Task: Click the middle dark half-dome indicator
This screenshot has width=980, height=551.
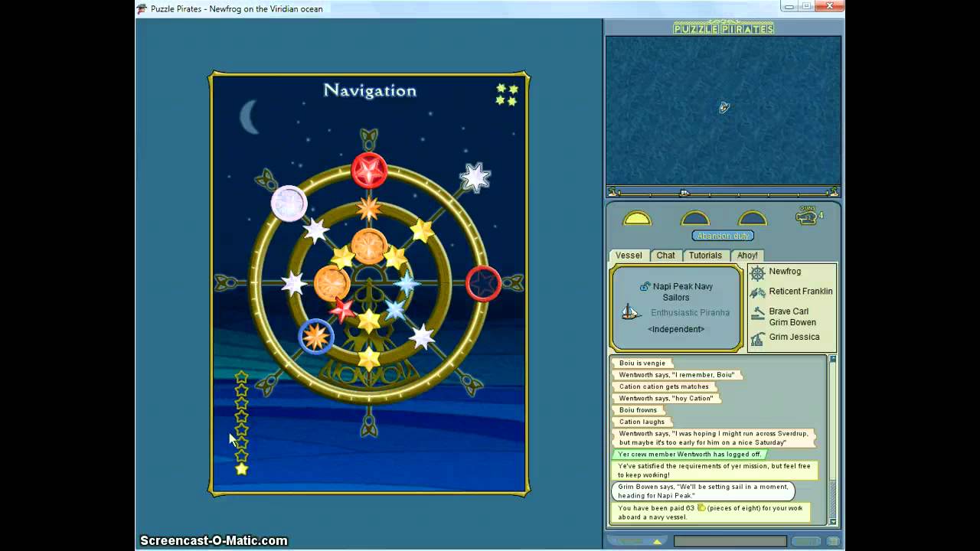Action: pyautogui.click(x=695, y=219)
